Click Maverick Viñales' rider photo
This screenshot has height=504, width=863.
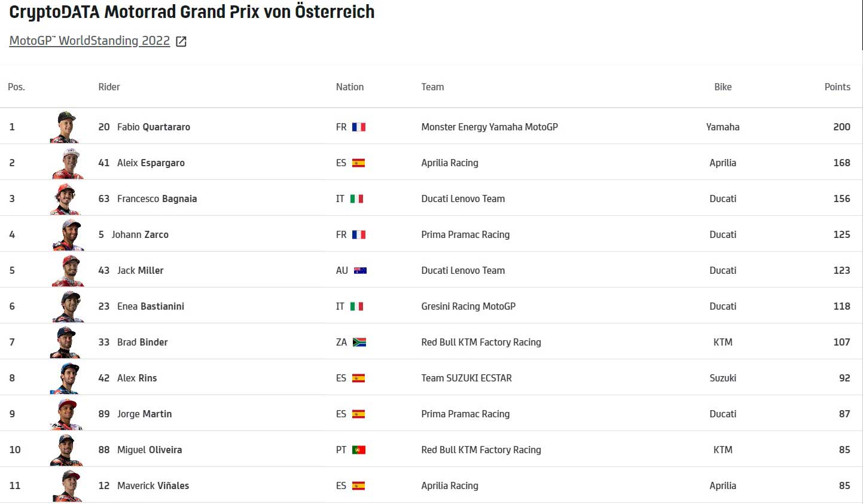pyautogui.click(x=67, y=485)
